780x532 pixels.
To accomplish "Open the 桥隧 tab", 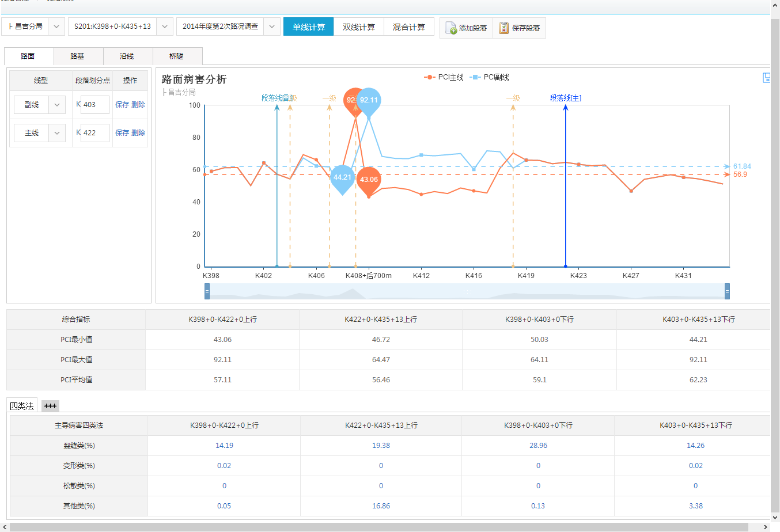I will (x=177, y=56).
